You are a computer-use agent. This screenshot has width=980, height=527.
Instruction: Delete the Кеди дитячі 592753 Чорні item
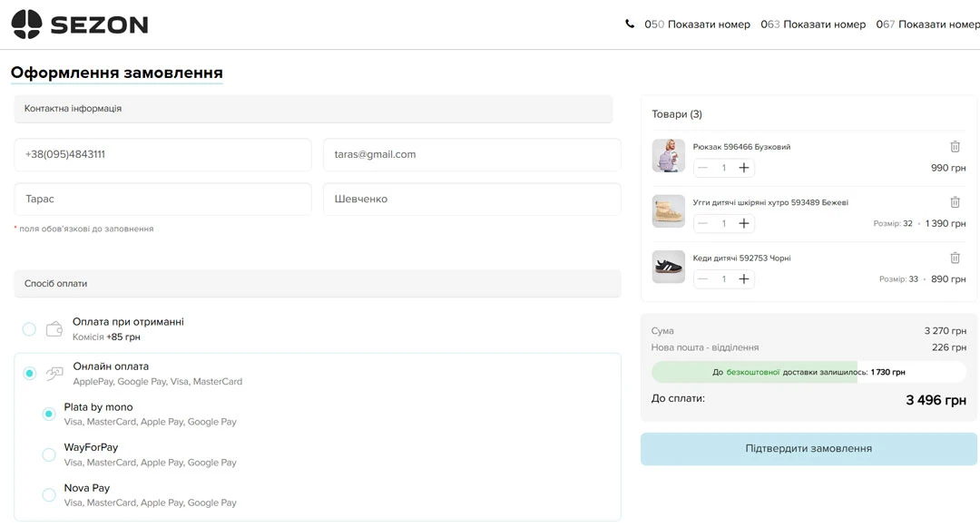[955, 258]
